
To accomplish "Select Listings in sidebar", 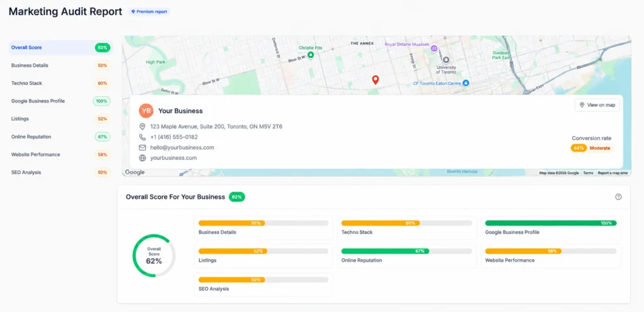I will coord(60,119).
